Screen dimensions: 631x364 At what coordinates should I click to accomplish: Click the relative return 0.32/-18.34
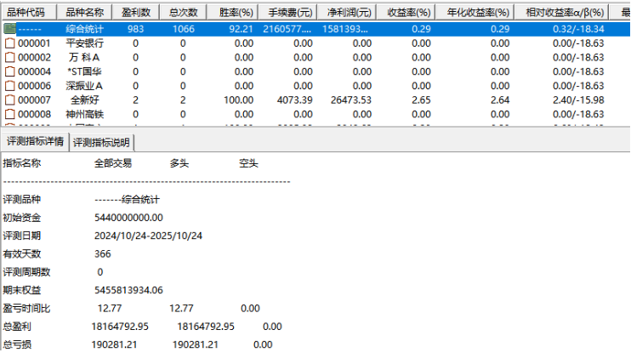click(x=578, y=29)
